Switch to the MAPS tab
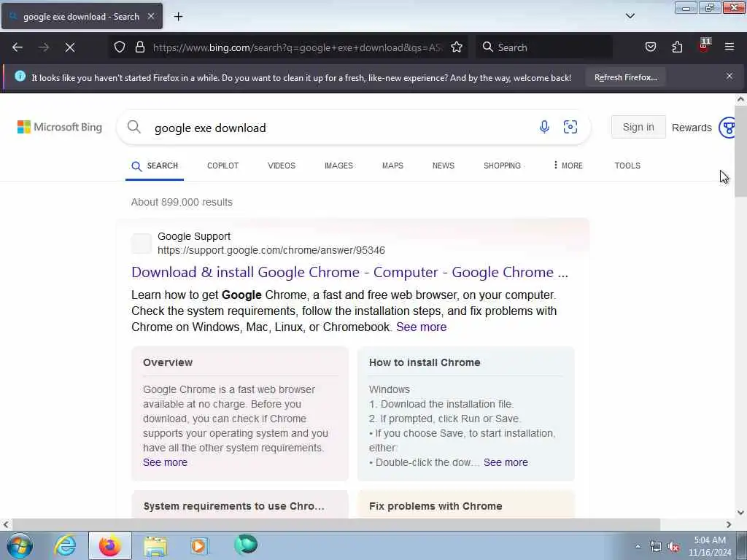Screen dimensions: 747x560 point(392,166)
